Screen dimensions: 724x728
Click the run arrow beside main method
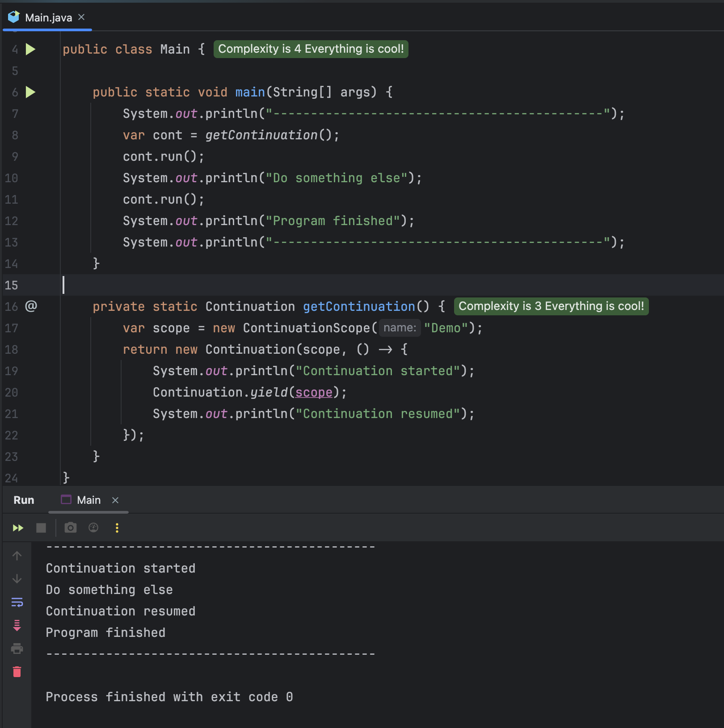pos(30,92)
